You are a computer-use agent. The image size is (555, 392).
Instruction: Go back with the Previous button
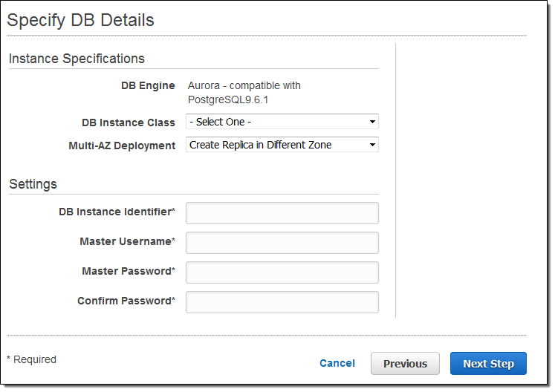coord(405,364)
